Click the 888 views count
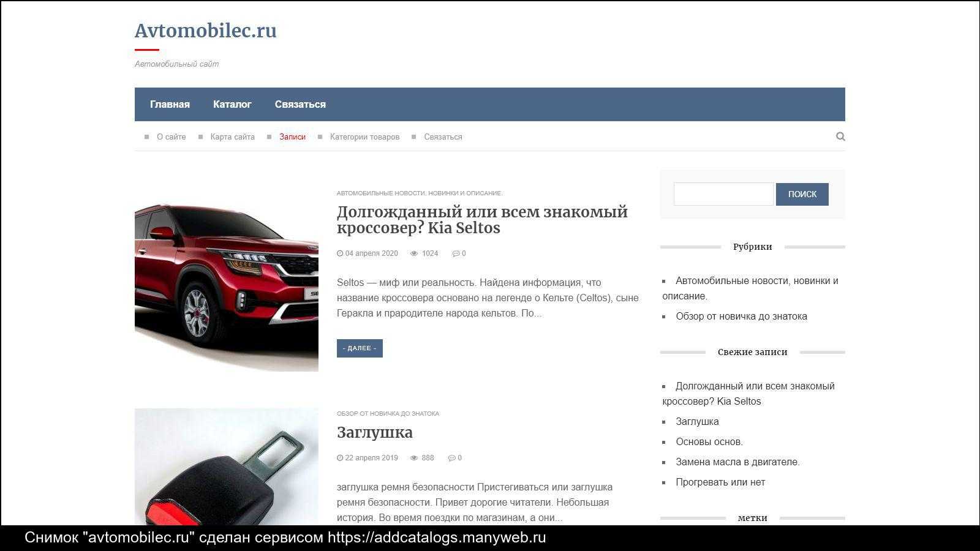 pyautogui.click(x=428, y=458)
